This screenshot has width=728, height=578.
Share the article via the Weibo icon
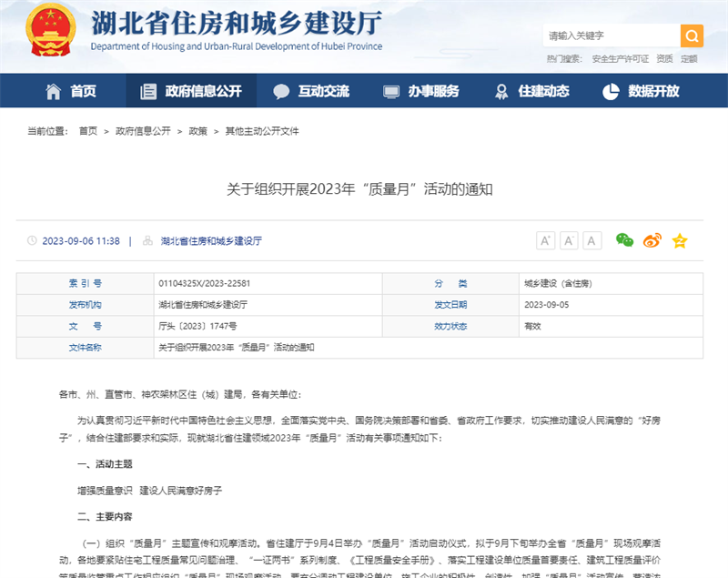click(652, 240)
